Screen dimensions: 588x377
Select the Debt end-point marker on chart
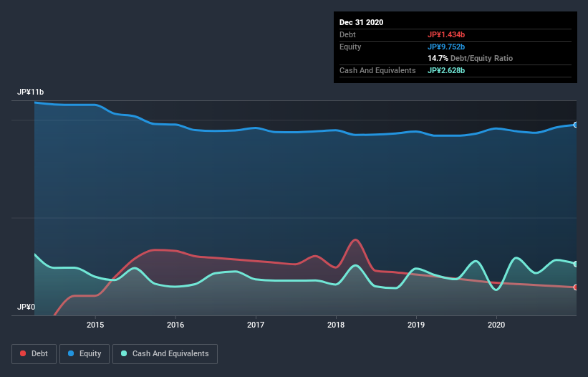click(x=576, y=287)
